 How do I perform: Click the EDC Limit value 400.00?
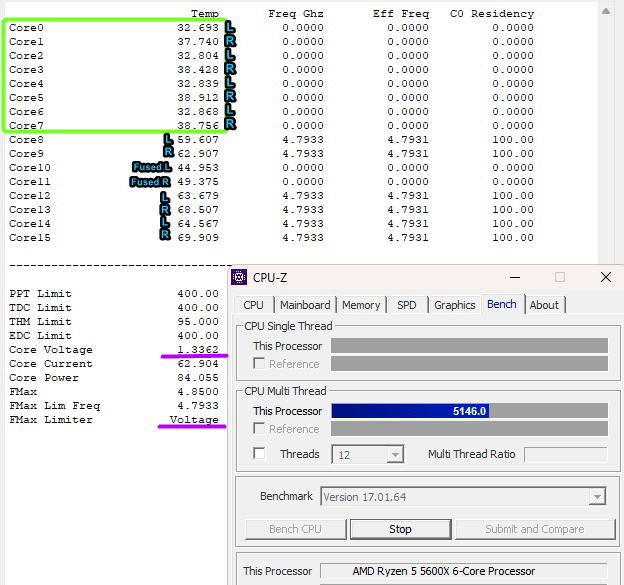(198, 335)
